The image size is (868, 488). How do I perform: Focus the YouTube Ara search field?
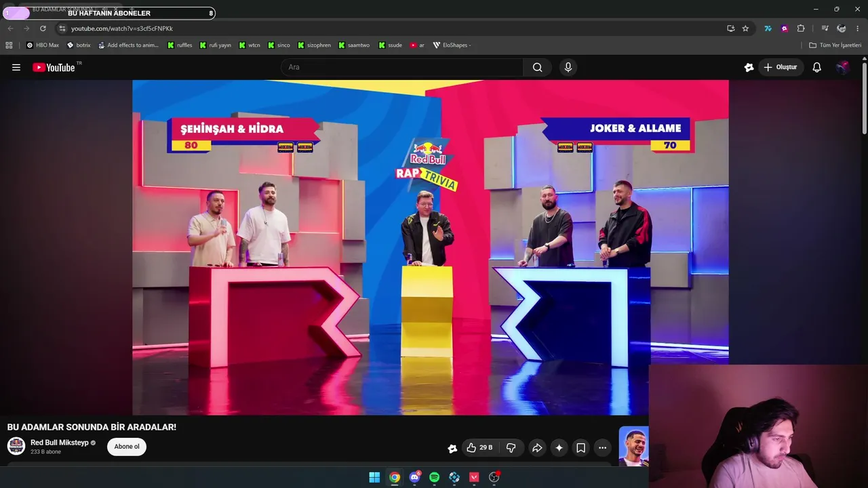coord(401,67)
